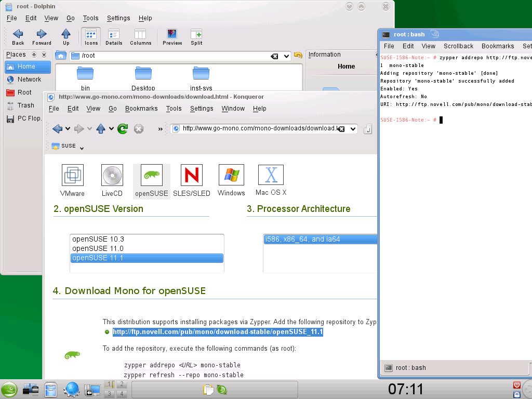
Task: Click Konqueror Back navigation arrow
Action: point(57,129)
